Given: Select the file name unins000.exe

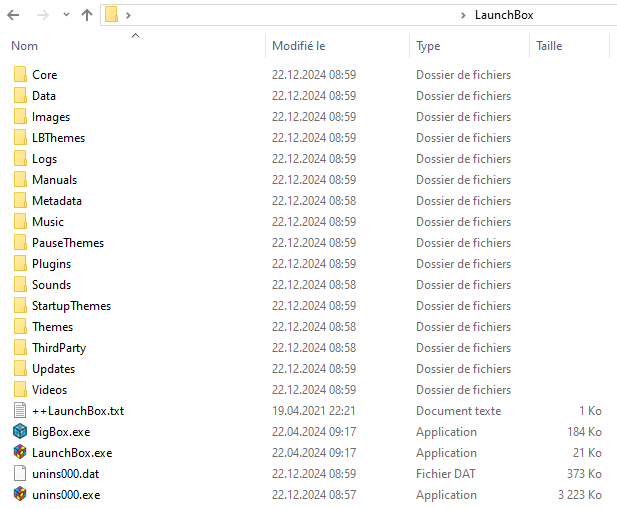Looking at the screenshot, I should 66,494.
